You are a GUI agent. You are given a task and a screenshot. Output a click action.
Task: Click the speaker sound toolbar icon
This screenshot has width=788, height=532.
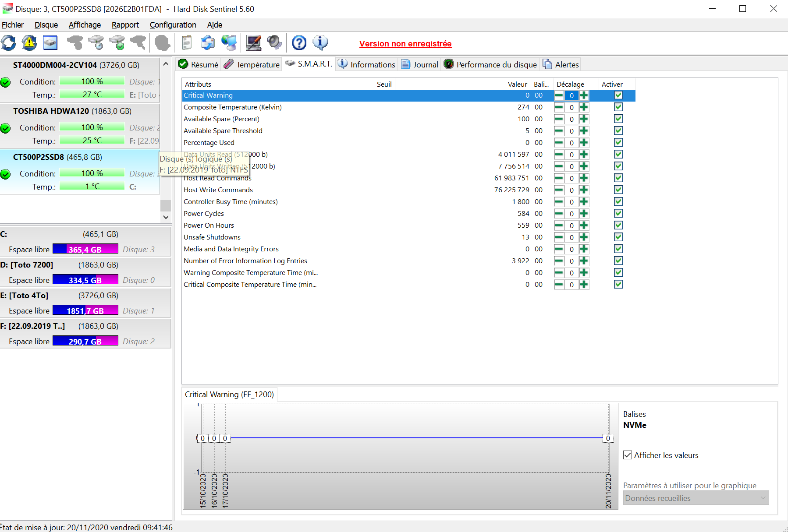(274, 43)
